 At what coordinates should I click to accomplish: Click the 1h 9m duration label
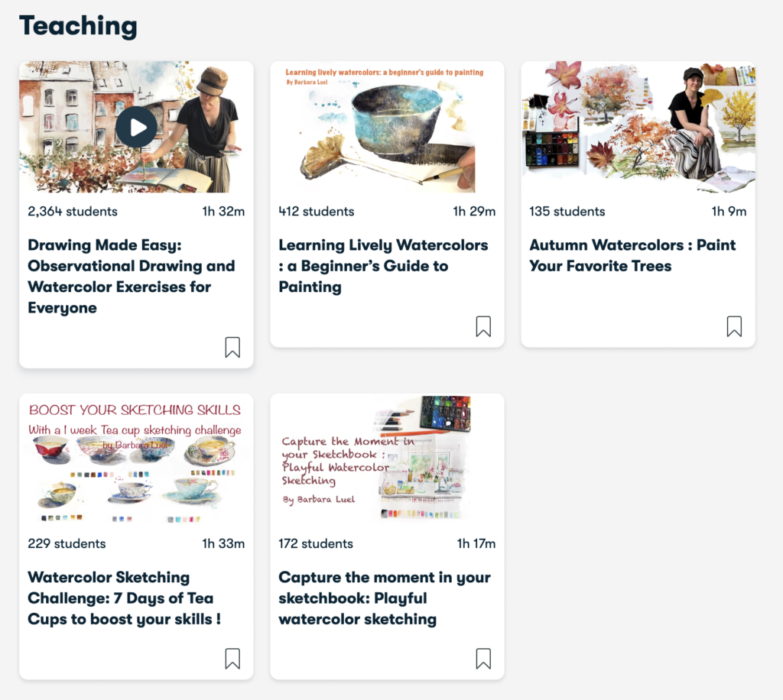[x=729, y=212]
